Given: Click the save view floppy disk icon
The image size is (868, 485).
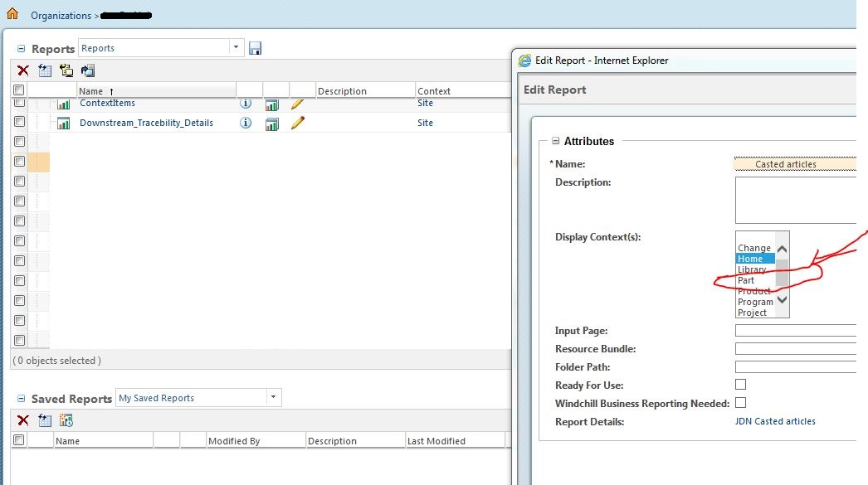Looking at the screenshot, I should point(255,48).
